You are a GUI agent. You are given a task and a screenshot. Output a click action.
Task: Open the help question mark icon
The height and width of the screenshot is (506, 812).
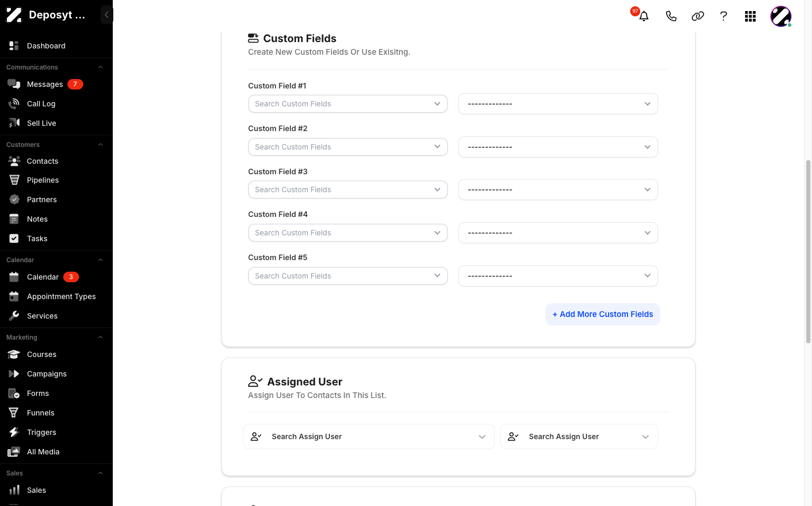(x=723, y=16)
